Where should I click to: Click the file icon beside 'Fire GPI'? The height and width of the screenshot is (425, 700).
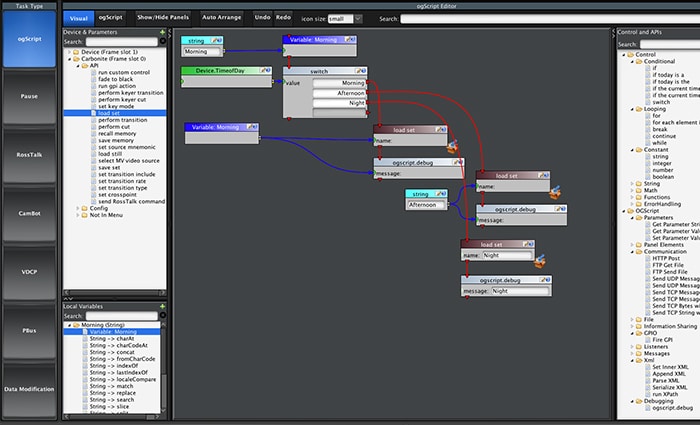coord(648,339)
